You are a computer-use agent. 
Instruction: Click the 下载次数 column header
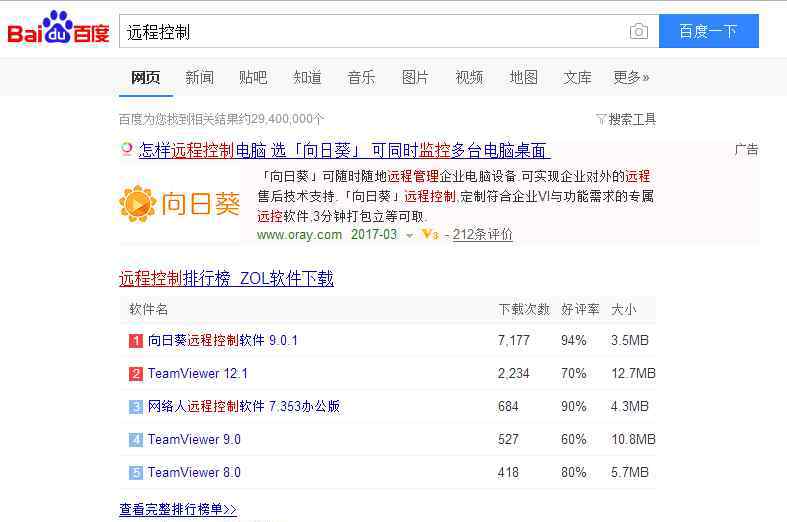[x=524, y=309]
